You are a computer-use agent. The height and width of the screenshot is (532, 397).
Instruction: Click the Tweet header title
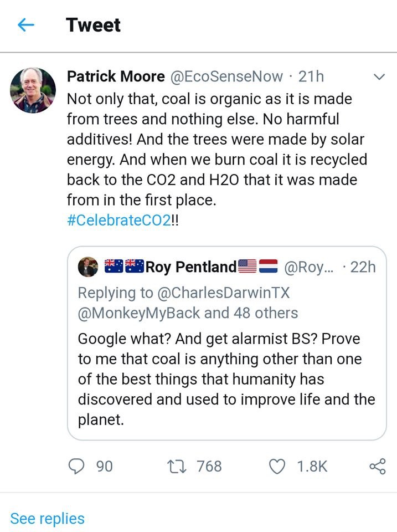pyautogui.click(x=93, y=25)
